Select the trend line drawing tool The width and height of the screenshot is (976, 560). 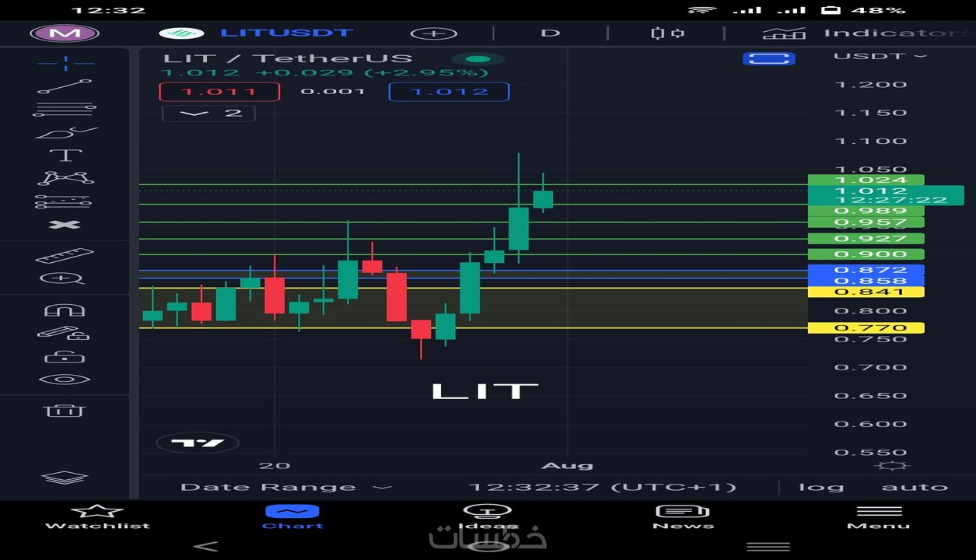[66, 86]
